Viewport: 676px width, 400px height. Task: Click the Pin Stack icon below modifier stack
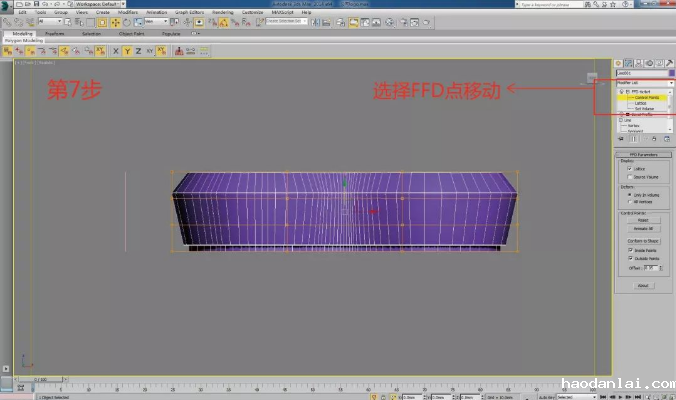coord(621,139)
